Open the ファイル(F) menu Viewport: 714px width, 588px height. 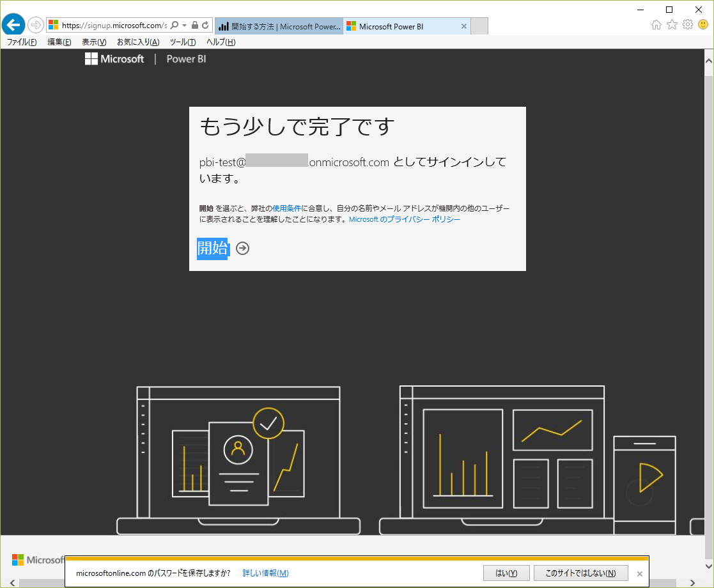pyautogui.click(x=21, y=42)
